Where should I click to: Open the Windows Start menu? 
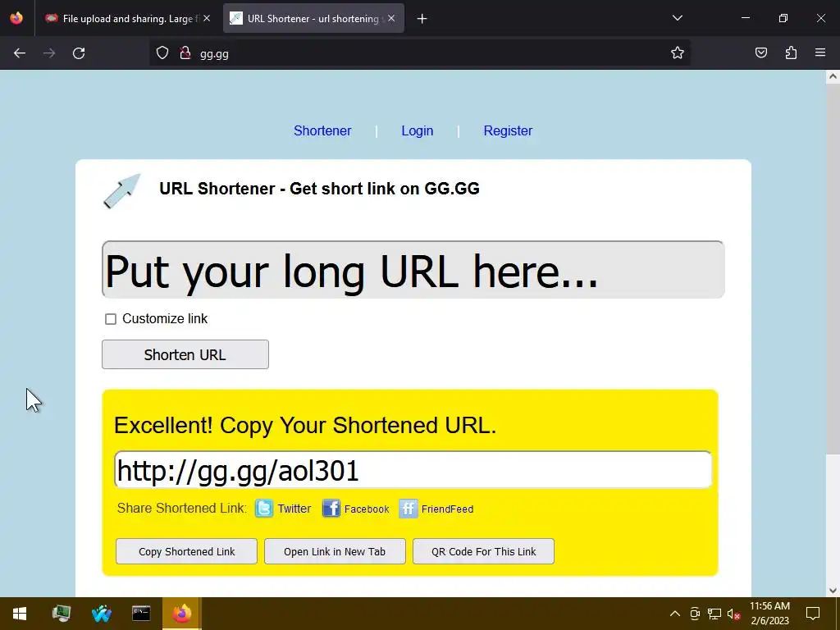click(x=20, y=614)
